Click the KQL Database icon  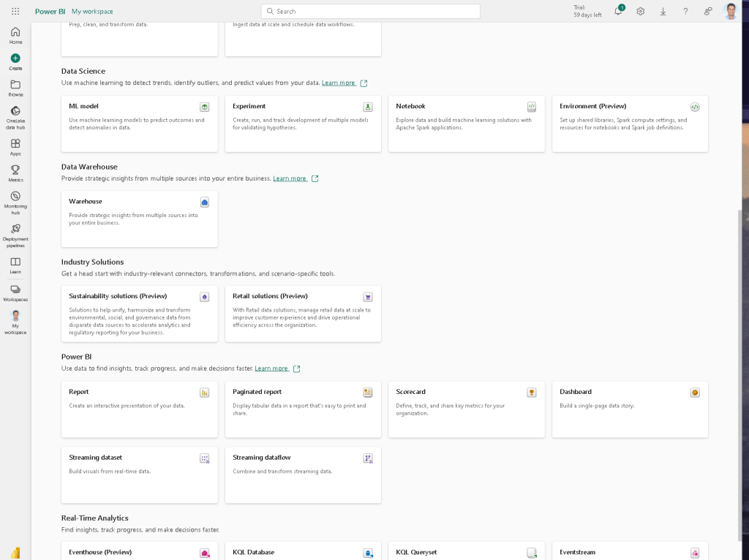pos(368,553)
